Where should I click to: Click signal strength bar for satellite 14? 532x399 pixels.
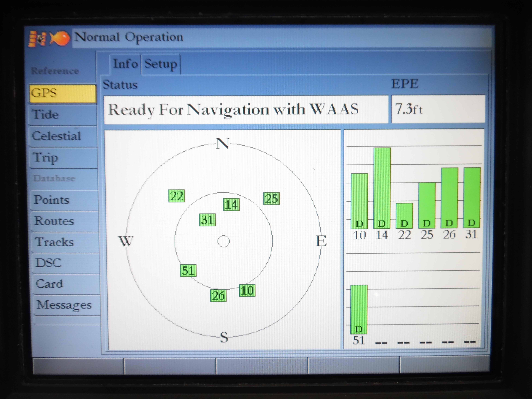click(x=382, y=188)
